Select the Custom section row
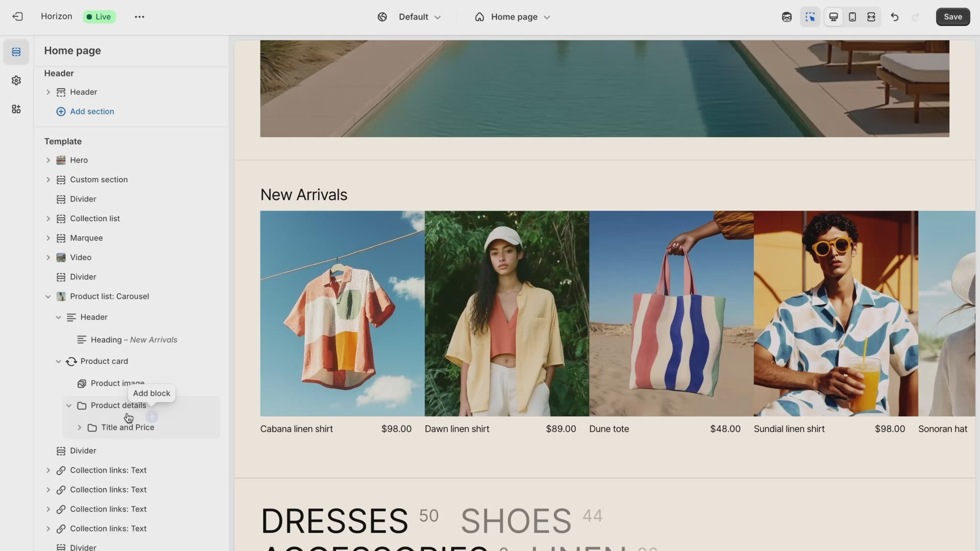Screen dimensions: 980x551 pos(132,180)
